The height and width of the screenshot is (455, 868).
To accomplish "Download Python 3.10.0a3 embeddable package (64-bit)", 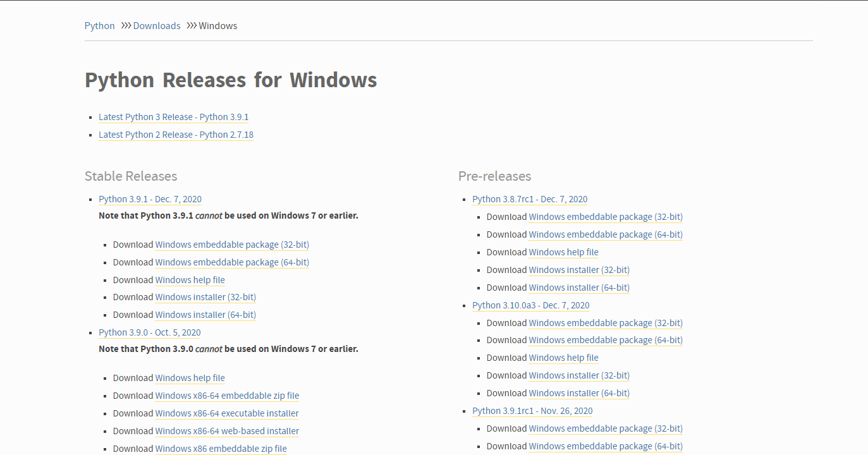I will (606, 340).
